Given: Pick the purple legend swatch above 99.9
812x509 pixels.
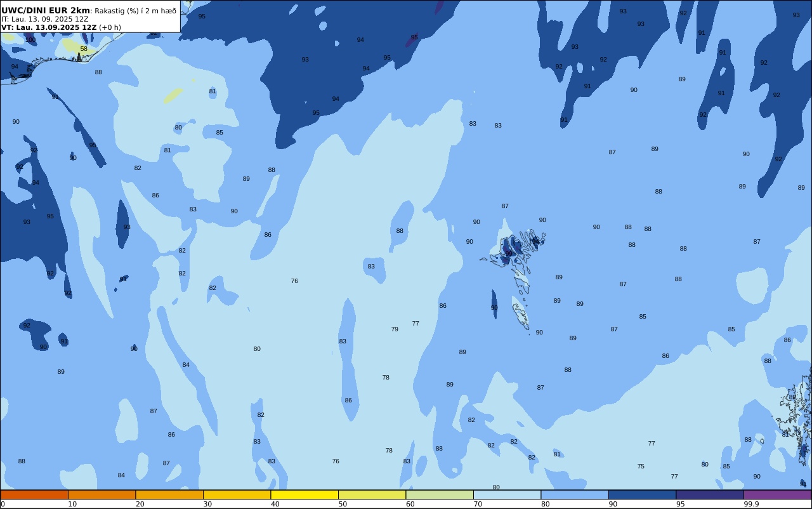Looking at the screenshot, I should 777,494.
